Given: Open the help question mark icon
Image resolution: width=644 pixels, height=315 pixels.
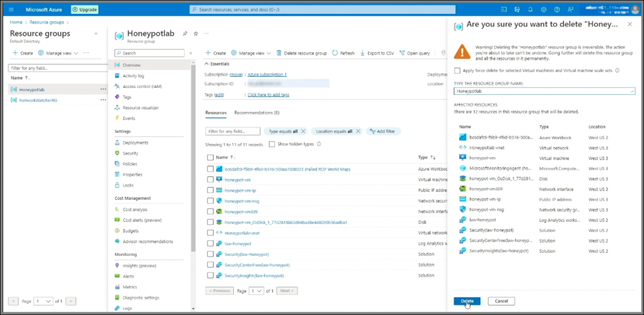Looking at the screenshot, I should point(557,9).
